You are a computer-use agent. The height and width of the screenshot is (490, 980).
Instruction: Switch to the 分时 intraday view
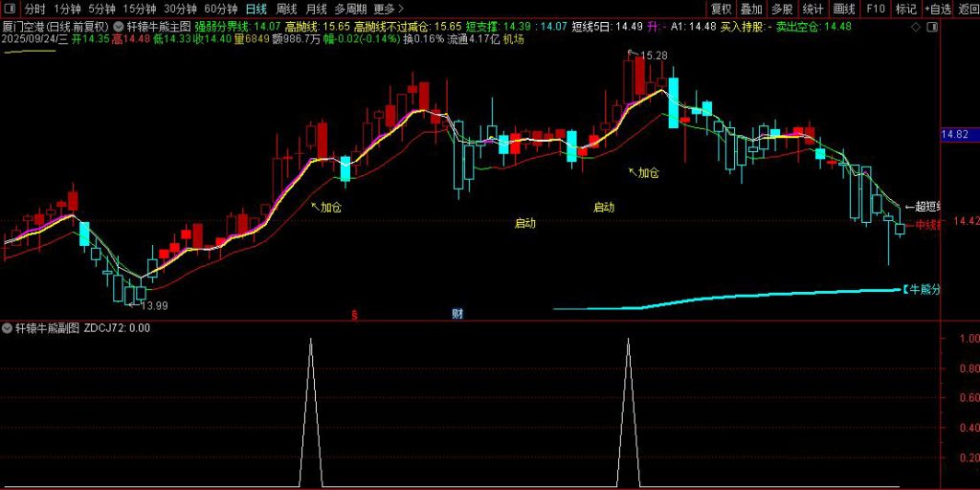34,9
